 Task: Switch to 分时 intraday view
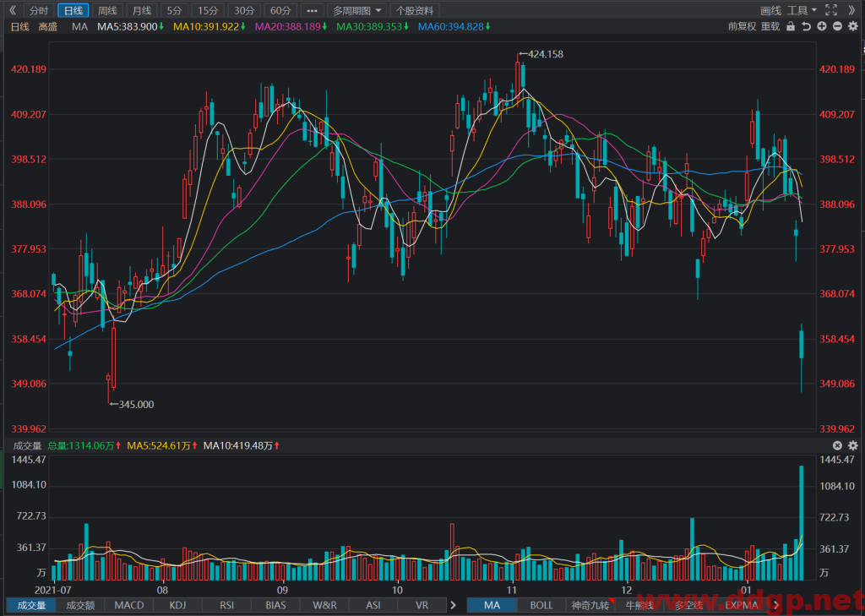(x=39, y=10)
